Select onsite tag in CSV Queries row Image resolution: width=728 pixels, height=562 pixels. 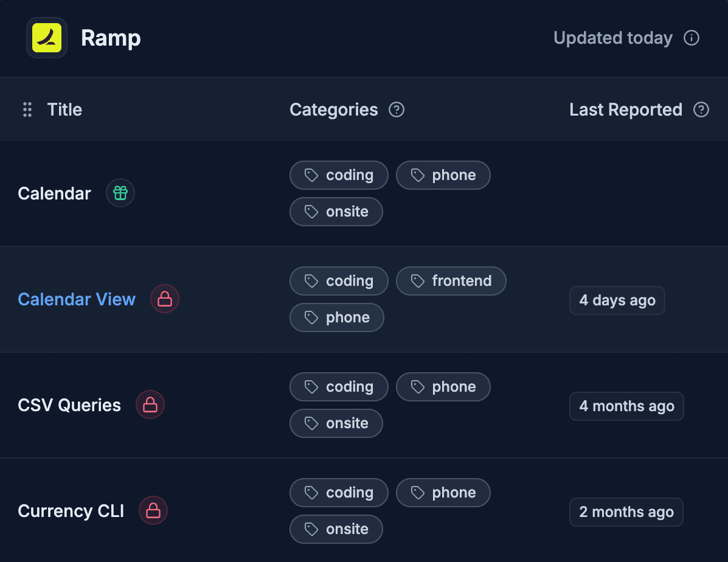[336, 423]
